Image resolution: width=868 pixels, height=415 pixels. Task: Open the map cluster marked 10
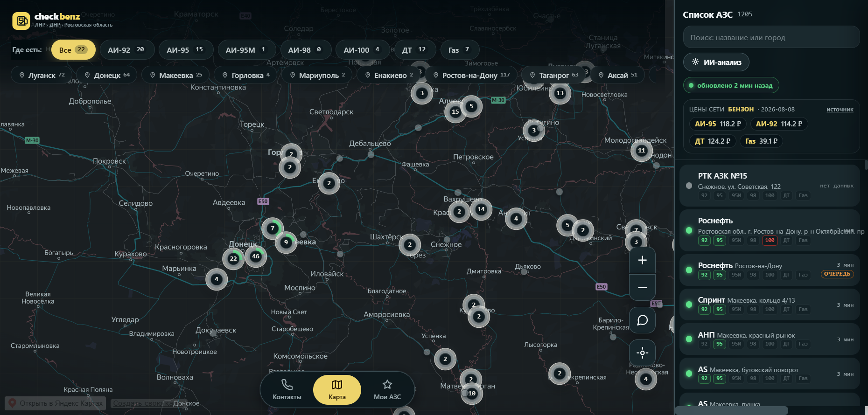click(x=472, y=393)
